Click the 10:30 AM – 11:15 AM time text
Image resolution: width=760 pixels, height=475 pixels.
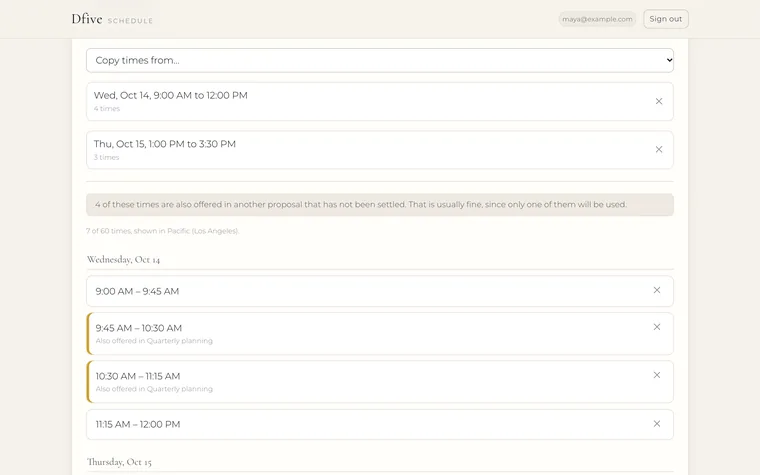coord(138,376)
